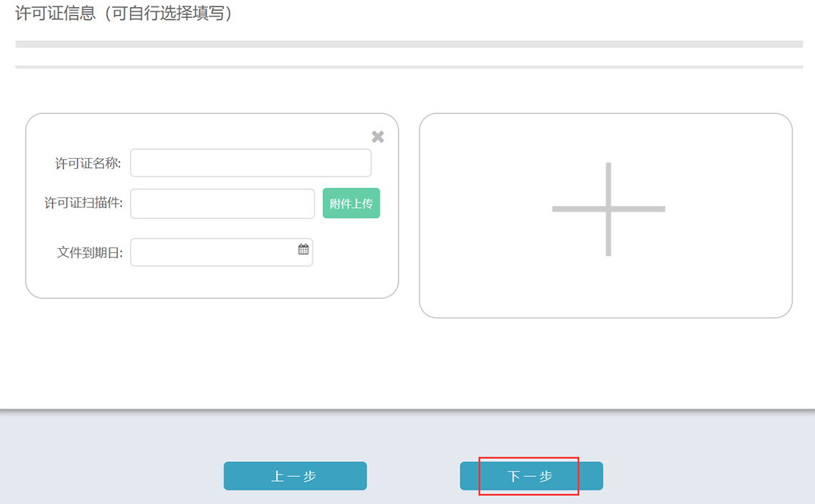Click the (可自行选择填写) hint in the heading

click(166, 14)
